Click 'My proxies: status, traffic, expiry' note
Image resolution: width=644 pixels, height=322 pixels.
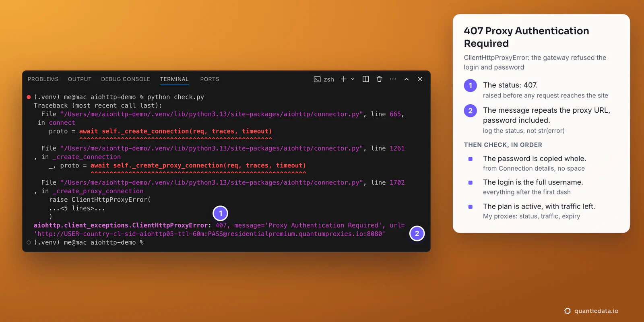tap(532, 217)
